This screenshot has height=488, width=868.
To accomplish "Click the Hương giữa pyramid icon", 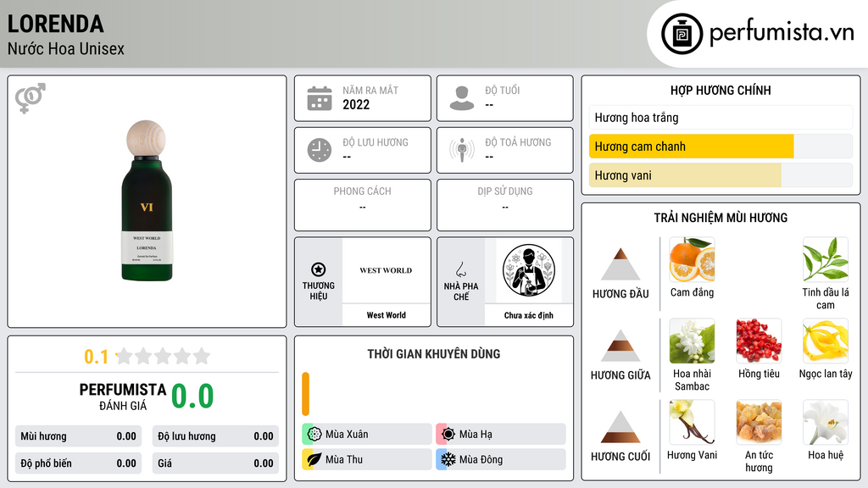I will (620, 346).
